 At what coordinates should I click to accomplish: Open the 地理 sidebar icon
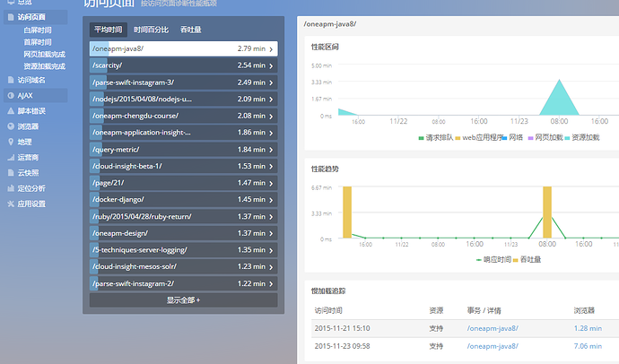click(x=9, y=142)
